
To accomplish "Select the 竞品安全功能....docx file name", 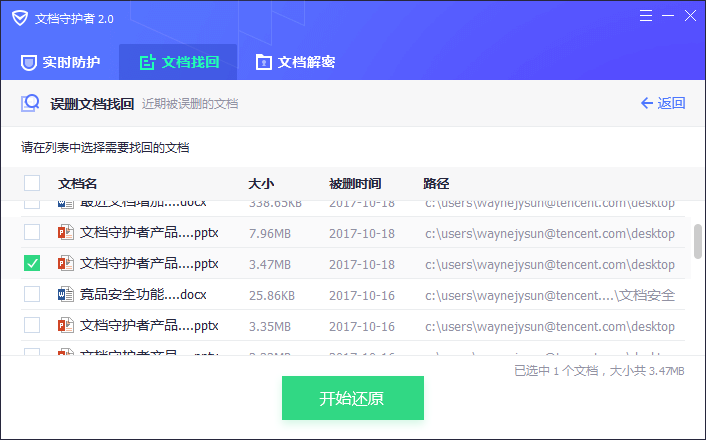I will pyautogui.click(x=143, y=295).
